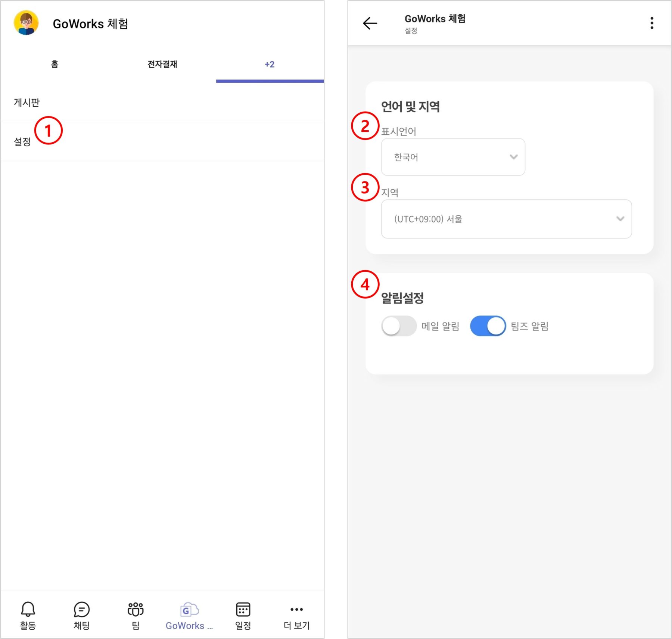The width and height of the screenshot is (672, 639).
Task: Open the 표시언어 한국어 dropdown
Action: [x=452, y=157]
